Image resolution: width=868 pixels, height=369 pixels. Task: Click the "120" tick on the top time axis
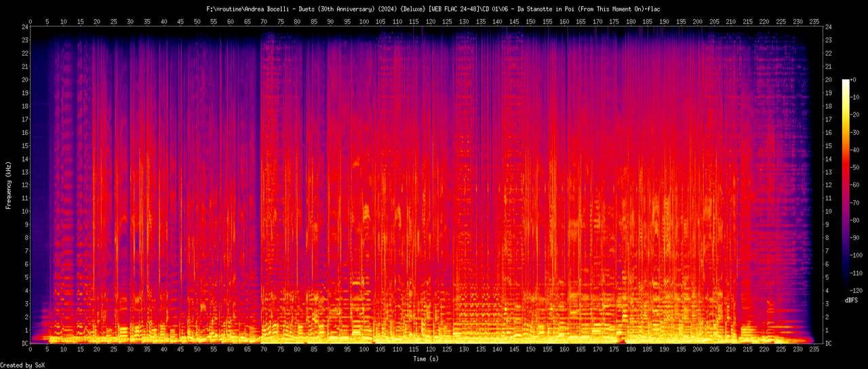click(x=431, y=22)
